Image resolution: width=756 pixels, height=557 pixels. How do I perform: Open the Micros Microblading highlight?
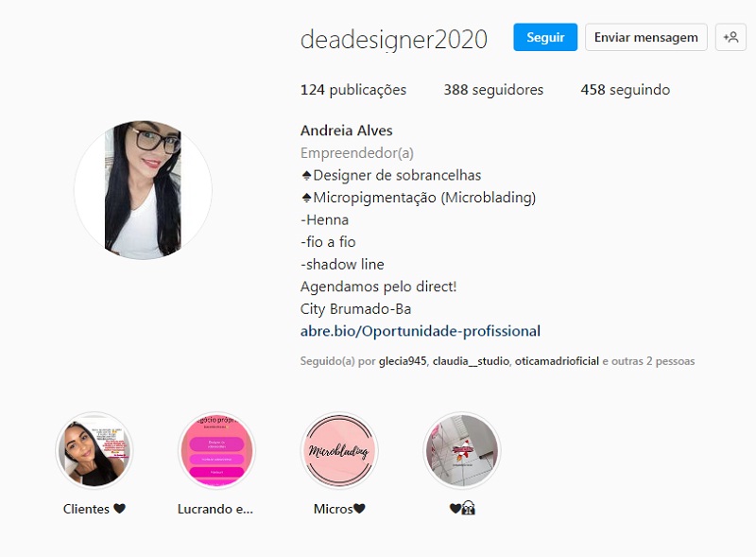[x=339, y=450]
